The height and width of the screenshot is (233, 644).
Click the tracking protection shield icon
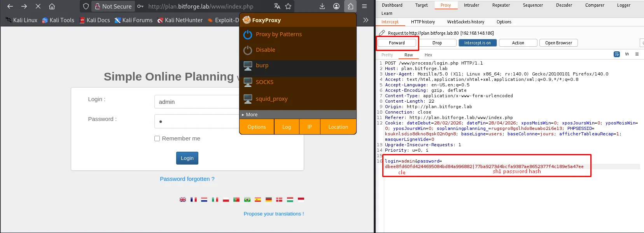coord(86,6)
